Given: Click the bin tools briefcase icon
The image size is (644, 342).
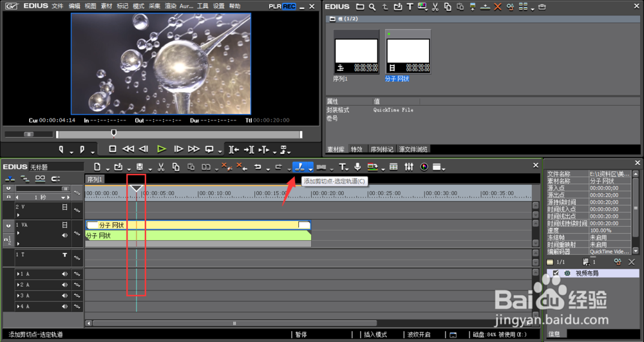Looking at the screenshot, I should [x=542, y=7].
